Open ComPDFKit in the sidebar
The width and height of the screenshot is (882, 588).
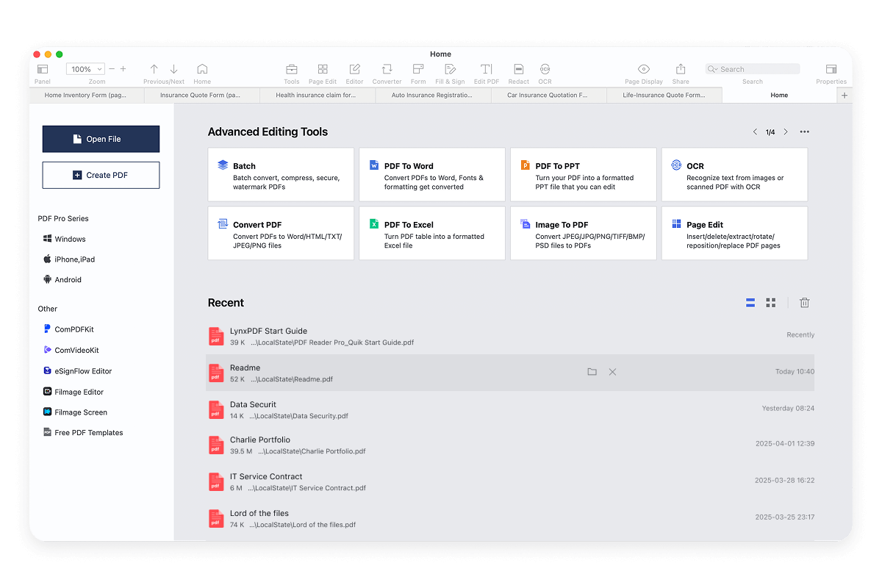pos(68,329)
